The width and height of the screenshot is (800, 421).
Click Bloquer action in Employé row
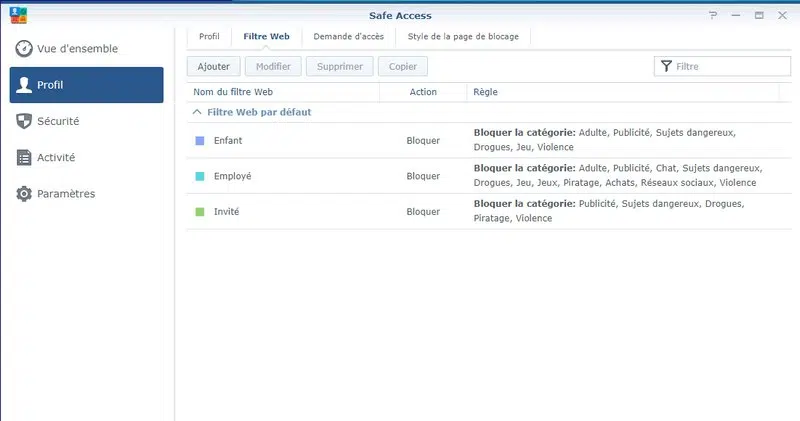[423, 176]
